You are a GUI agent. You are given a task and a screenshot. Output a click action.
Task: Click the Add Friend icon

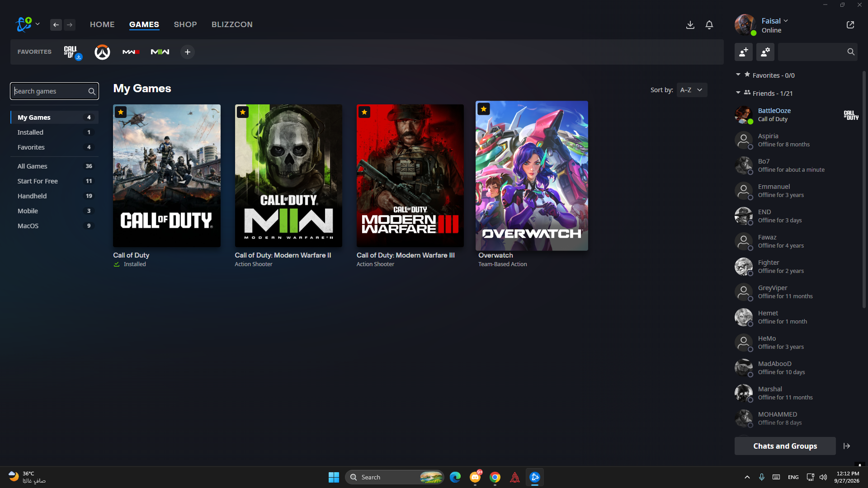[x=744, y=52]
